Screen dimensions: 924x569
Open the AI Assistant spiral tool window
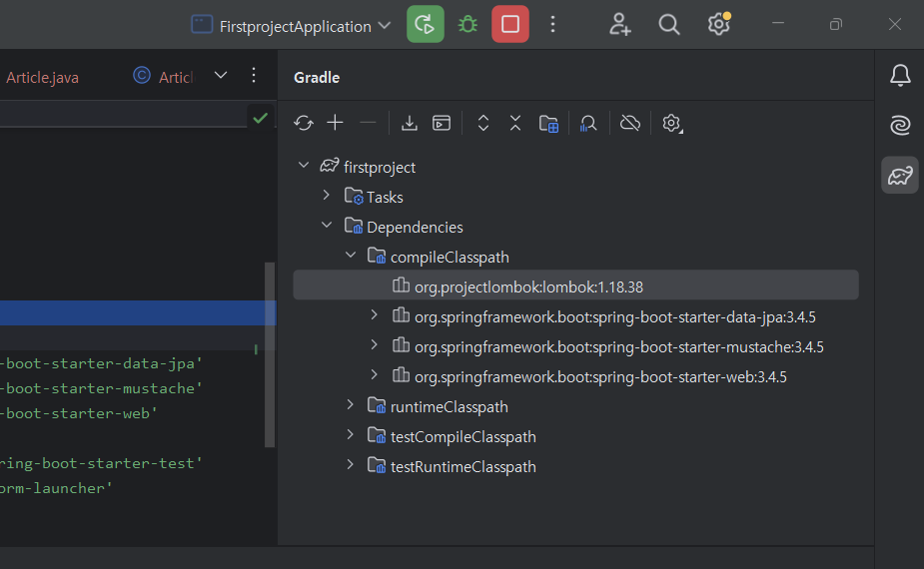coord(900,125)
